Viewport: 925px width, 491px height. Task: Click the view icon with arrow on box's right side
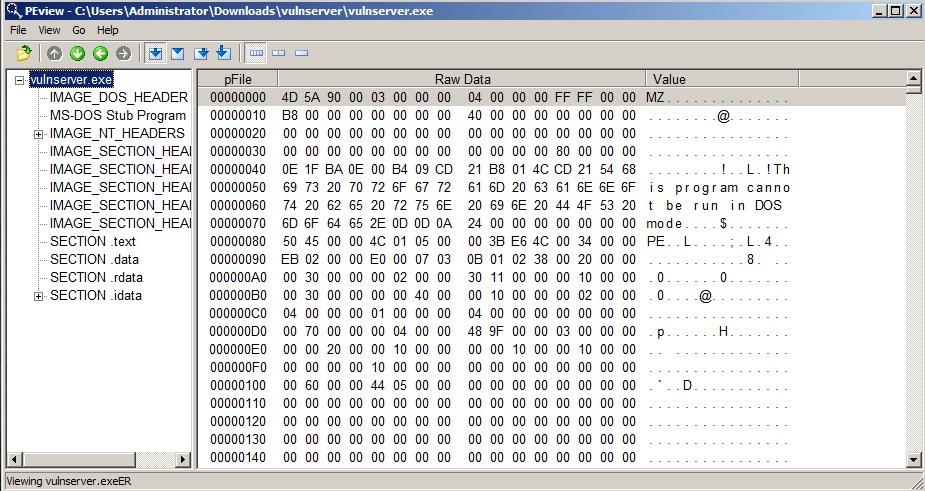pyautogui.click(x=201, y=54)
